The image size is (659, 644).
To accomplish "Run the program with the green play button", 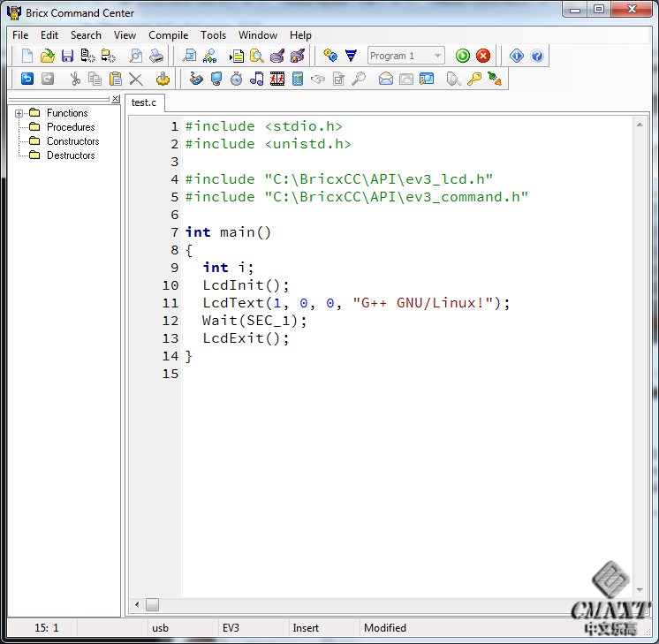I will click(x=463, y=56).
